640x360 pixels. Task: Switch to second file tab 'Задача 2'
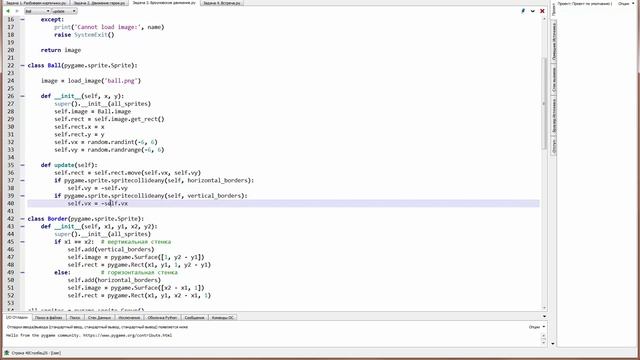point(100,3)
